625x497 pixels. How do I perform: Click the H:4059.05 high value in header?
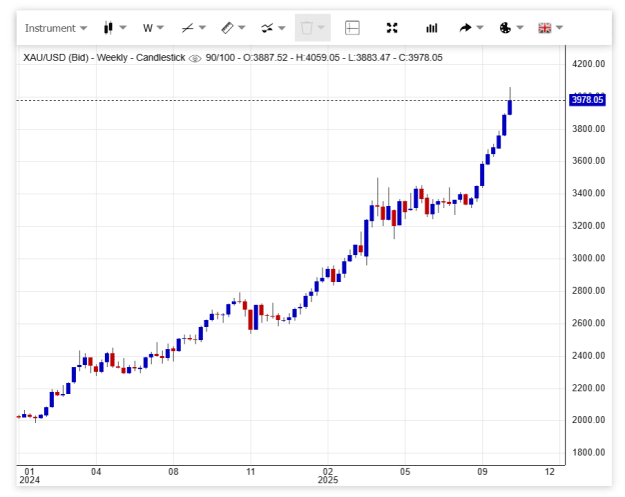click(x=318, y=58)
